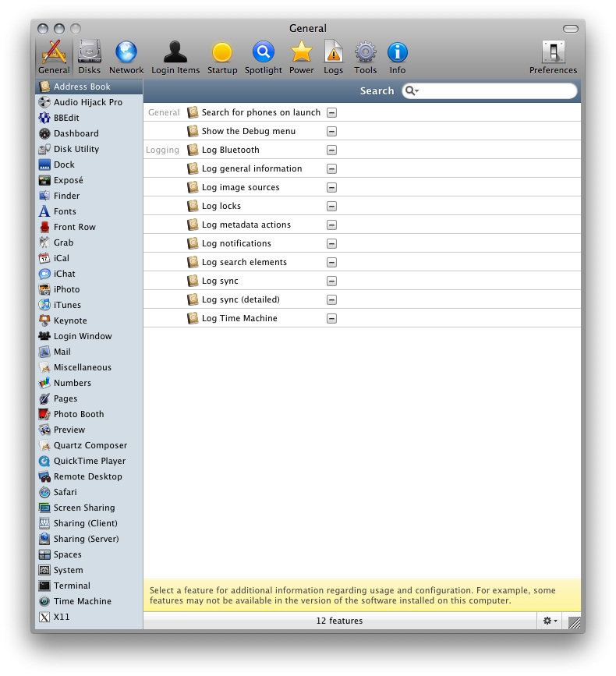Select Front Row in the sidebar

pyautogui.click(x=89, y=227)
